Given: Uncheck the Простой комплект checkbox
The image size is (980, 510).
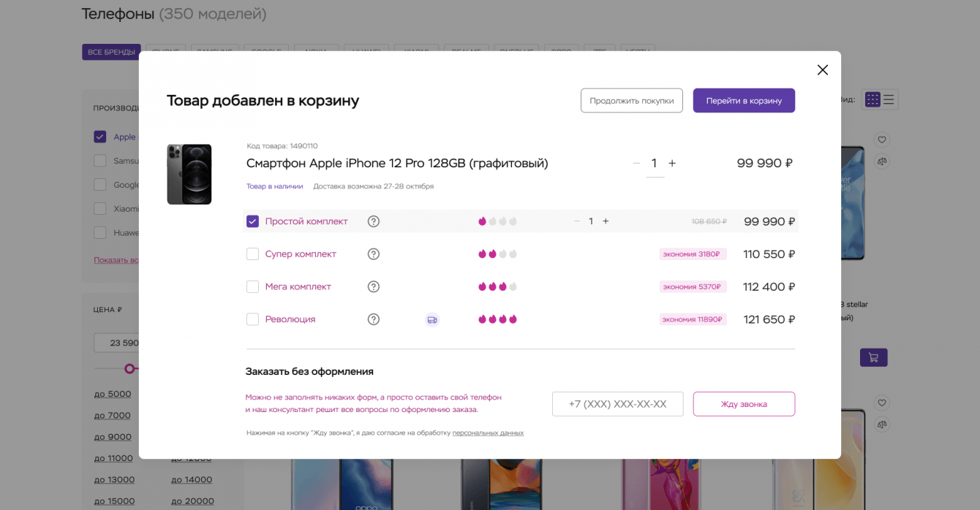Looking at the screenshot, I should [x=253, y=221].
